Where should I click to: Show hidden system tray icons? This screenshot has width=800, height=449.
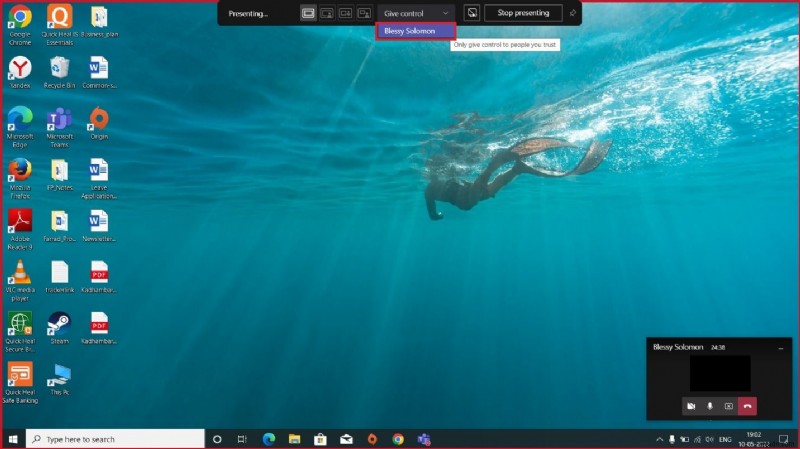(659, 439)
